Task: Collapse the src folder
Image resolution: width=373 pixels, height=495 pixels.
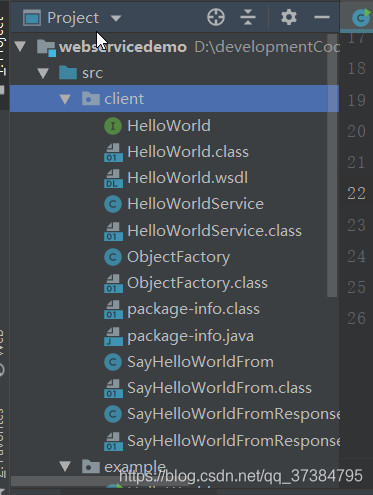Action: point(43,73)
